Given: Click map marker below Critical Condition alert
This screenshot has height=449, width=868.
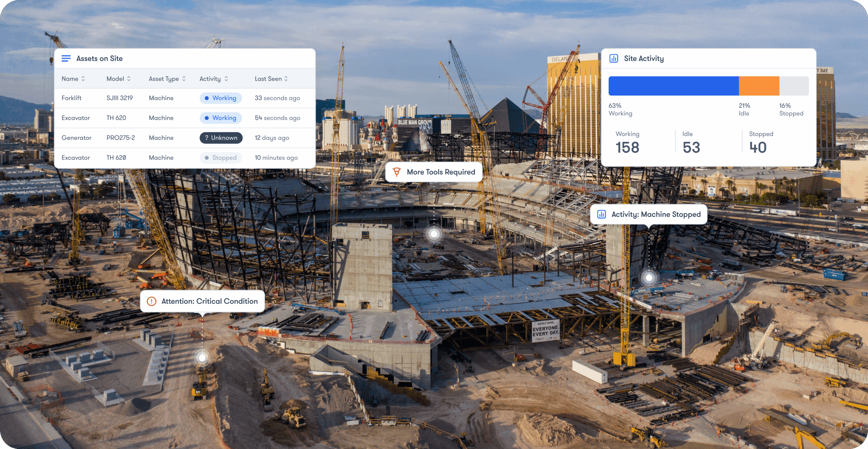Looking at the screenshot, I should coord(202,358).
